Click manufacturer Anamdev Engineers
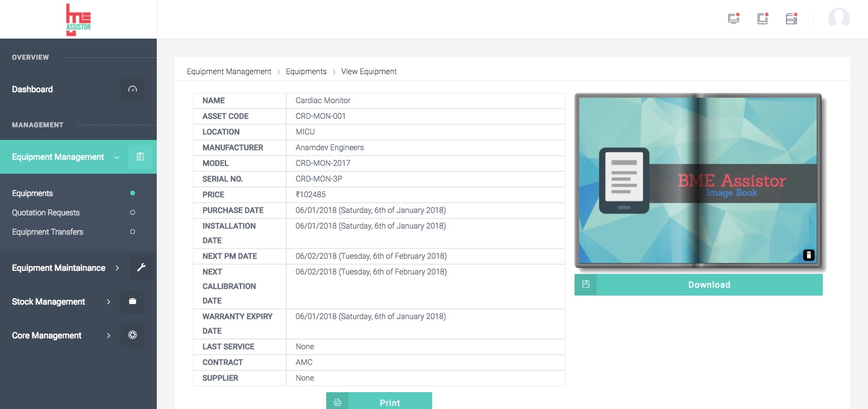The width and height of the screenshot is (868, 409). (330, 147)
